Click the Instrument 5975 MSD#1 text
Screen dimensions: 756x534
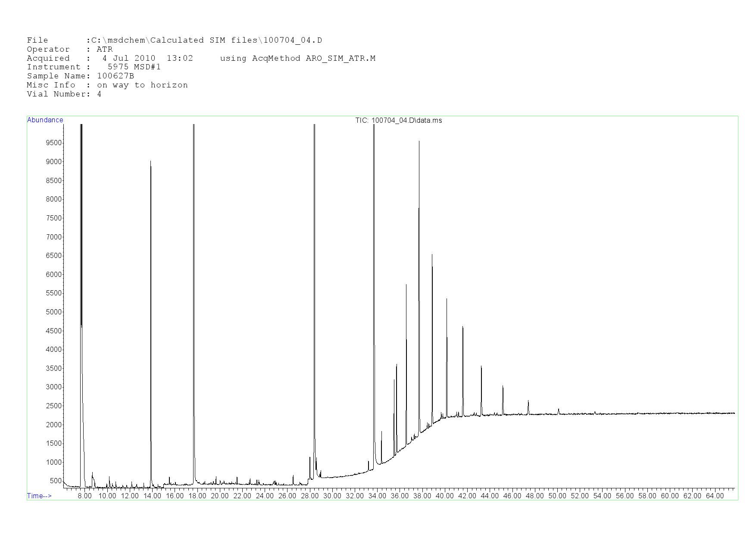(x=134, y=67)
